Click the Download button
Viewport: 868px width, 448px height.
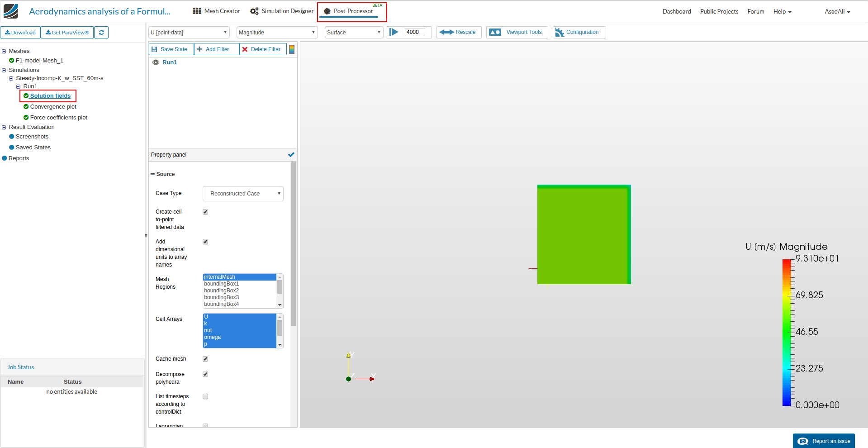coord(20,33)
